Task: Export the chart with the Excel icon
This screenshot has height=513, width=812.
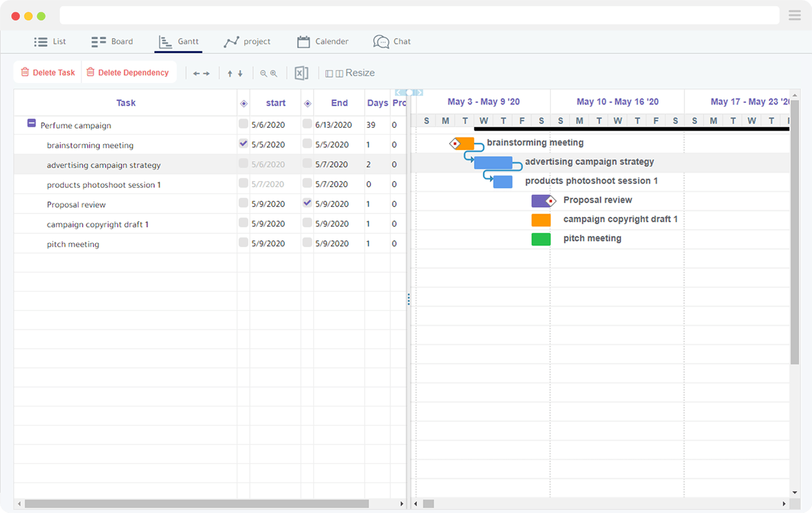Action: (x=302, y=73)
